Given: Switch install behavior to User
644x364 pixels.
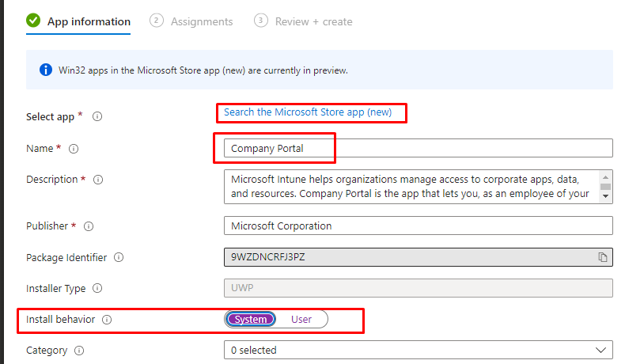Looking at the screenshot, I should coord(301,319).
